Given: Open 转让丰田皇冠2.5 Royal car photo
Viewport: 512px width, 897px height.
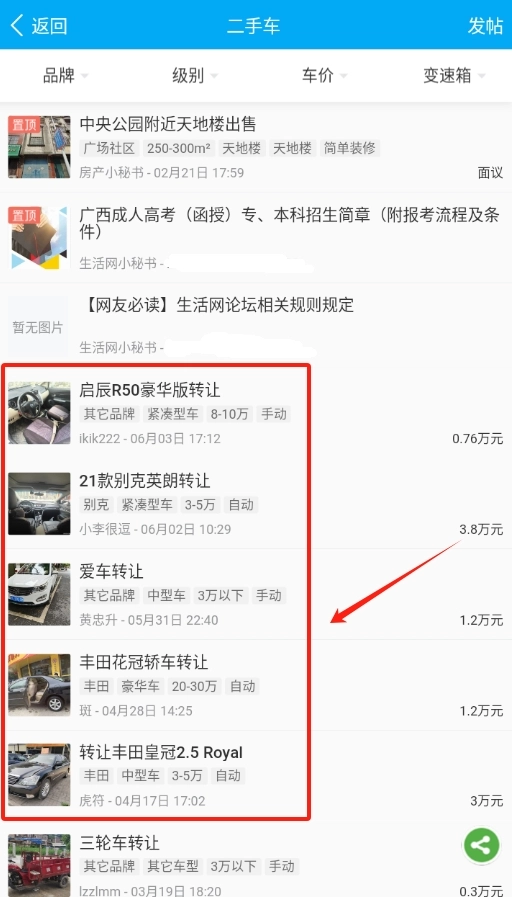Looking at the screenshot, I should coord(39,775).
